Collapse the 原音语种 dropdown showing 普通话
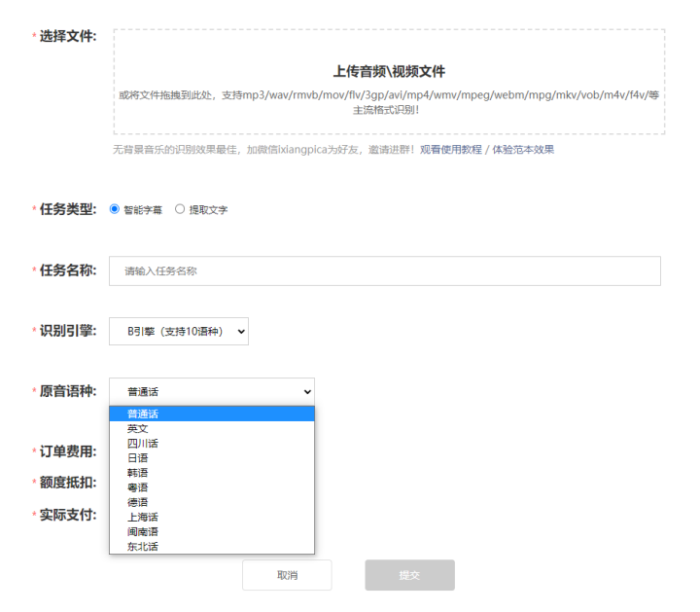Viewport: 700px width, 612px height. click(x=212, y=392)
